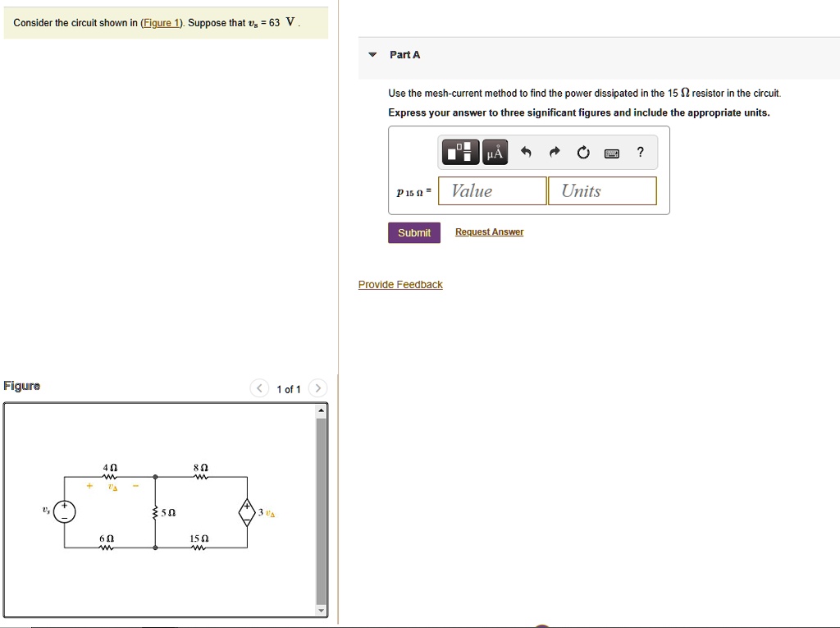This screenshot has width=840, height=628.
Task: Open keyboard shortcuts icon in answer toolbar
Action: (612, 152)
